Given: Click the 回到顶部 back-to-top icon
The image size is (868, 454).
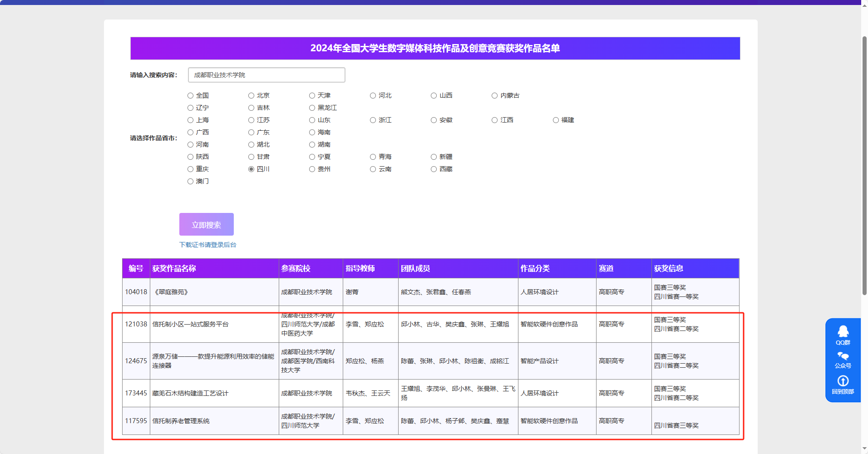Looking at the screenshot, I should click(843, 385).
